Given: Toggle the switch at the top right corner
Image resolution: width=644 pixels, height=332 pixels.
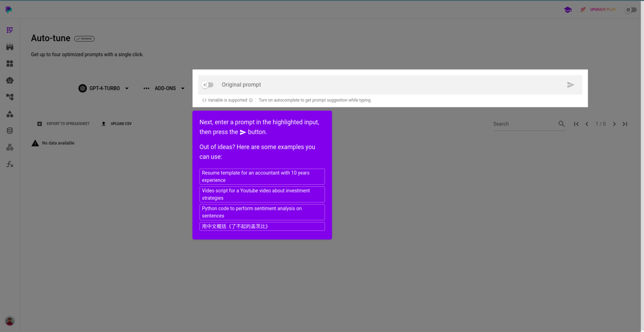Looking at the screenshot, I should pyautogui.click(x=631, y=10).
